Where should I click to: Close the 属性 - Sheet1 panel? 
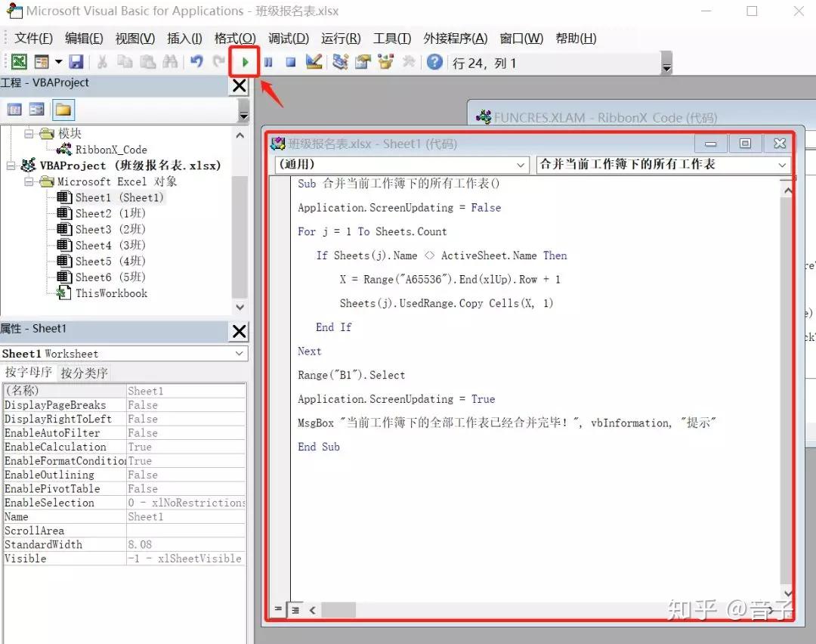(240, 331)
